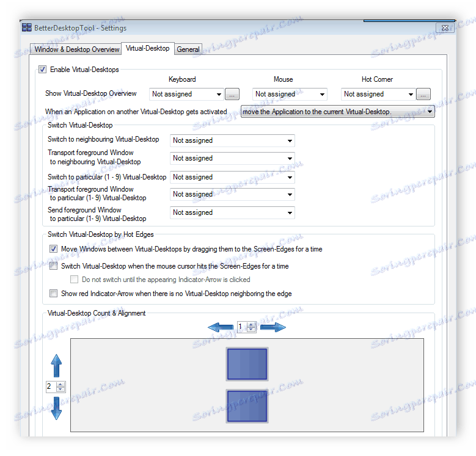Viewport: 476px width, 456px height.
Task: Click the right blue arrow to add column
Action: coord(273,327)
